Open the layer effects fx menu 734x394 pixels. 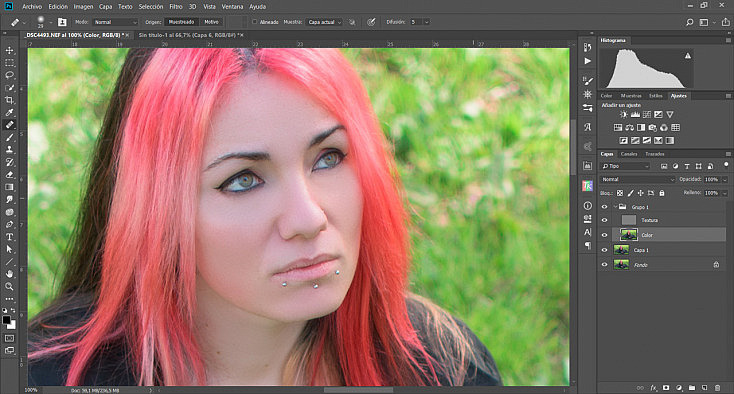(x=653, y=387)
